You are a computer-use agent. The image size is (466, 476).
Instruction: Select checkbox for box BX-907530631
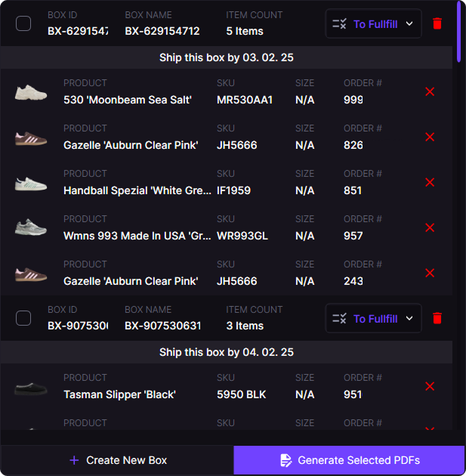23,318
